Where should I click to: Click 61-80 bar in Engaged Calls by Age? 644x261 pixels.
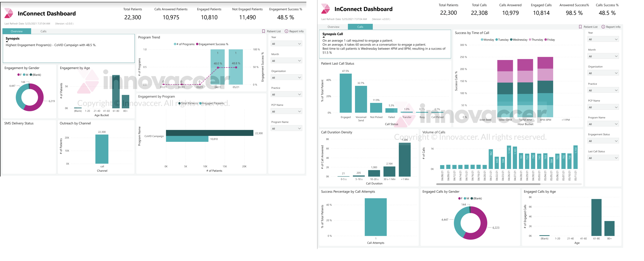[x=596, y=217]
